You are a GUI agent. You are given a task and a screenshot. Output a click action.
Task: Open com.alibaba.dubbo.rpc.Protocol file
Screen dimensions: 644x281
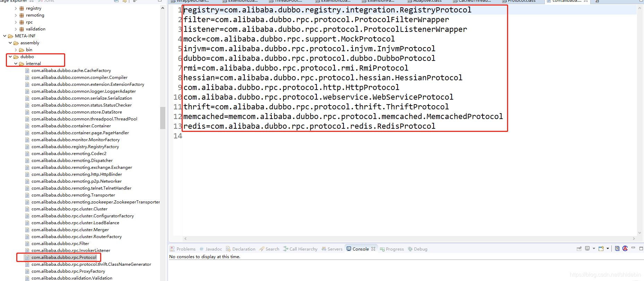(64, 257)
